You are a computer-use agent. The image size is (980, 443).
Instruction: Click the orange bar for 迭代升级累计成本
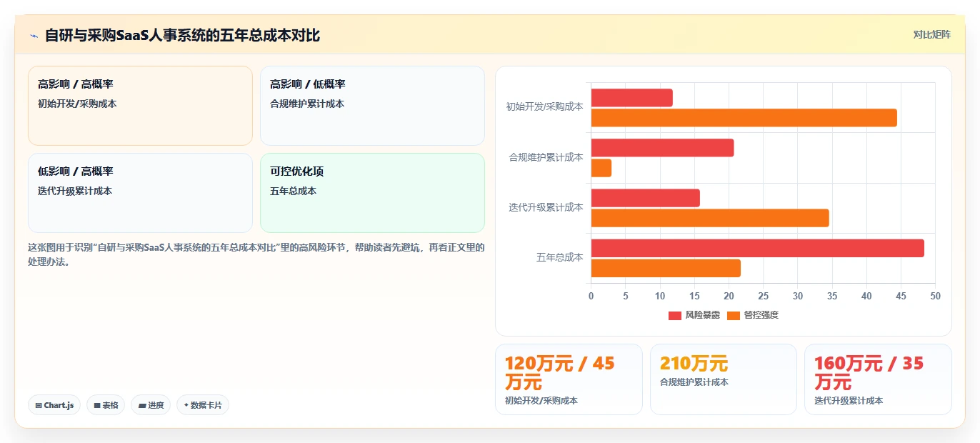point(710,218)
